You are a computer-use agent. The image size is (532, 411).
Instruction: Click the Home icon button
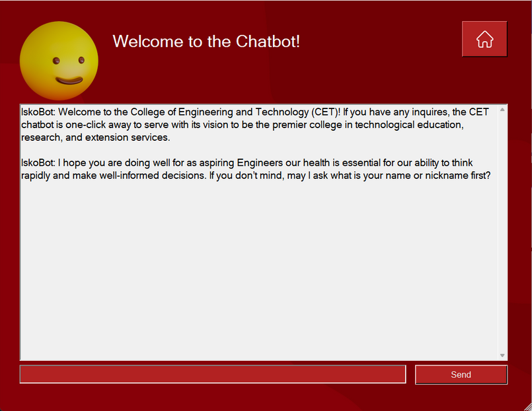pos(484,39)
